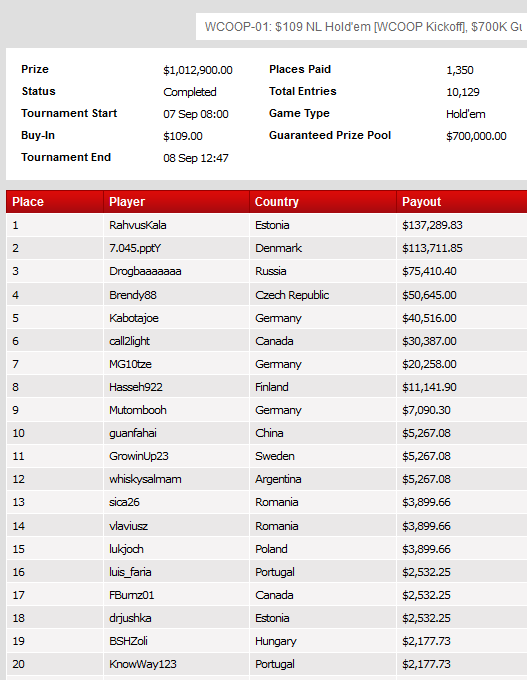This screenshot has width=527, height=680.
Task: Select player RahvusKala in first place
Action: click(137, 225)
